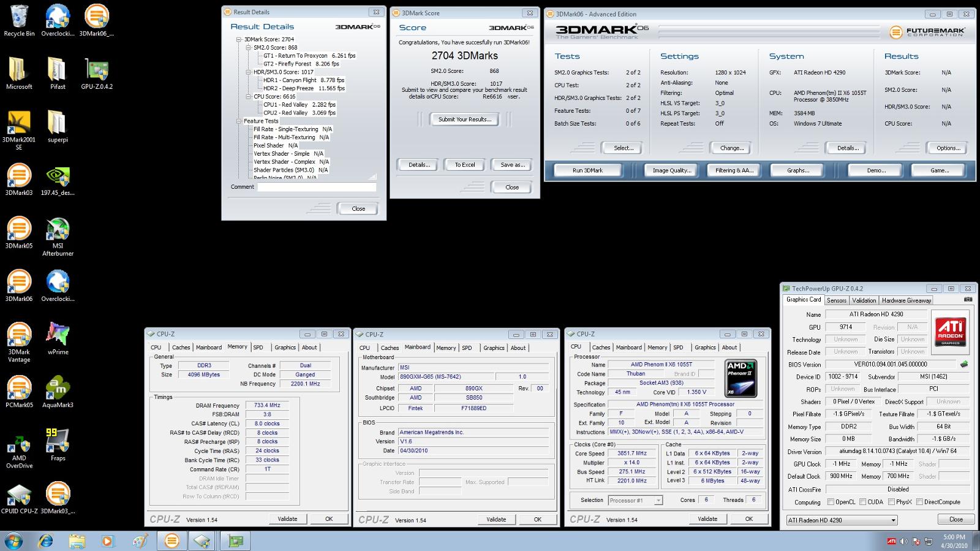Open the Windows Start menu orb
The image size is (980, 551).
point(13,541)
